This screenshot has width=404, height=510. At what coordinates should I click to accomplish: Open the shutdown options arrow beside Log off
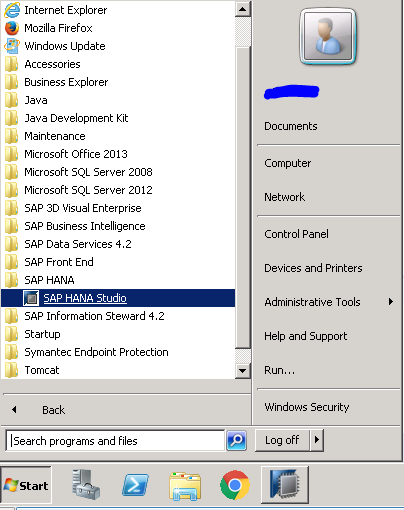tap(317, 440)
